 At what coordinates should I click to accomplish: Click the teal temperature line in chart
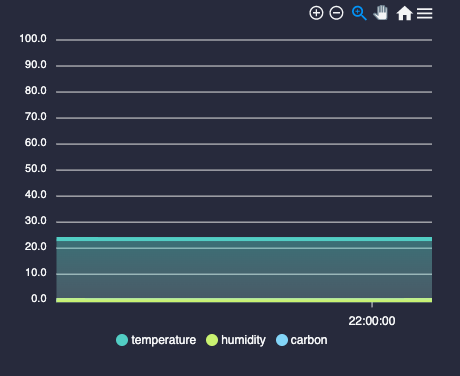[x=244, y=239]
